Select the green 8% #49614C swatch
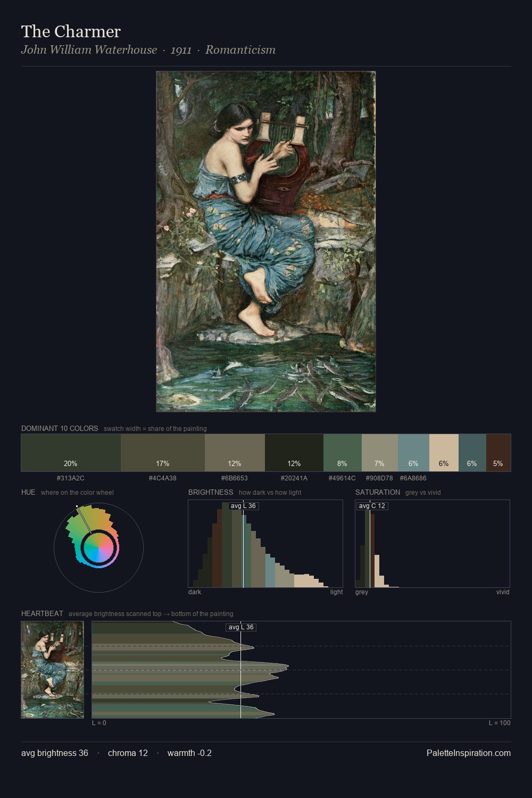Image resolution: width=532 pixels, height=798 pixels. coord(343,453)
